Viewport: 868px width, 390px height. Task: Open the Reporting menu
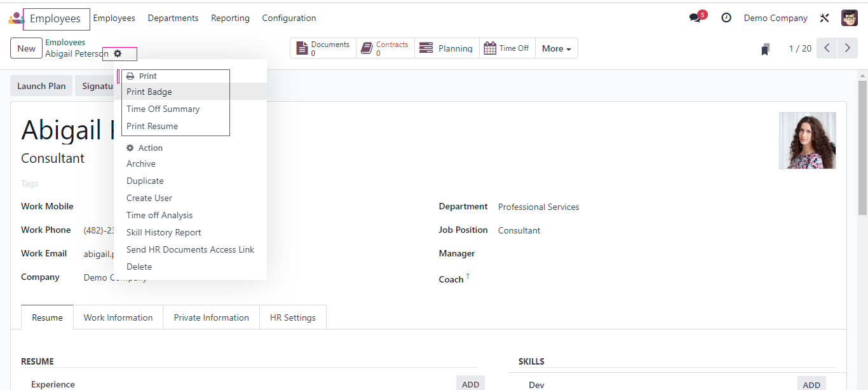(230, 18)
